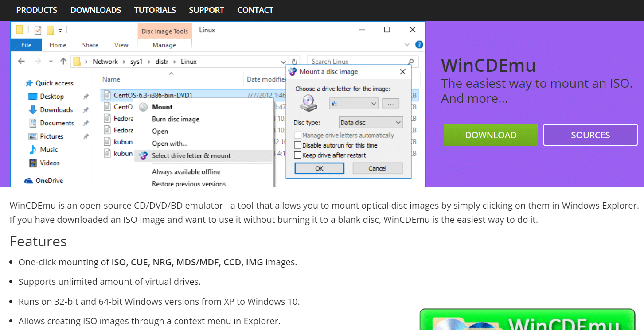Choose Burn disc image in context menu

176,119
